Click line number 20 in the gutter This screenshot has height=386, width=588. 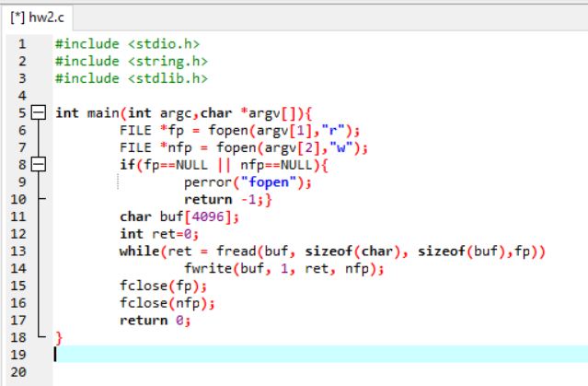pos(18,372)
